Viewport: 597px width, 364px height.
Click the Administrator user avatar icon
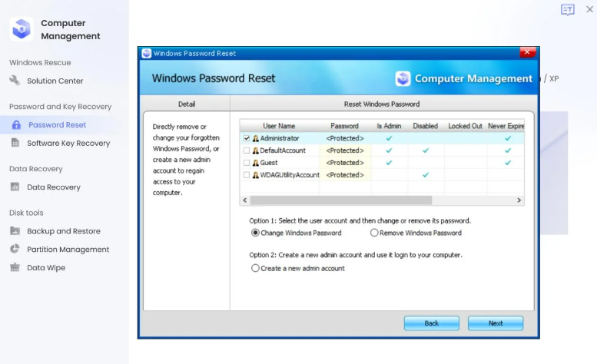[x=256, y=138]
